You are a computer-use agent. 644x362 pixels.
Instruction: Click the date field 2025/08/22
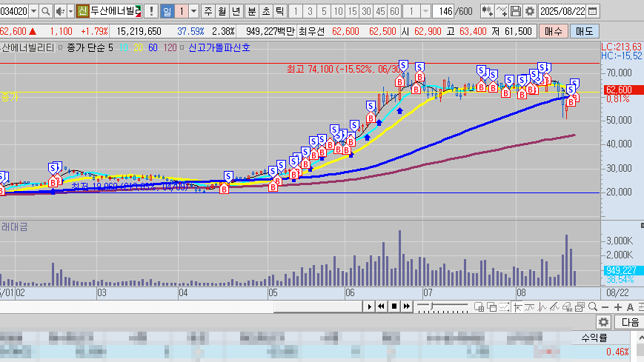[562, 11]
